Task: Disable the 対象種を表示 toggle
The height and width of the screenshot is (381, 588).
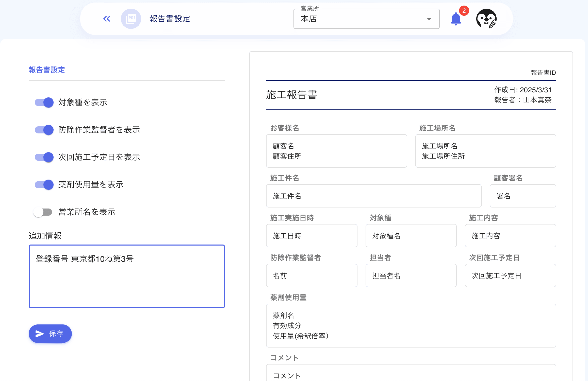Action: (x=44, y=102)
